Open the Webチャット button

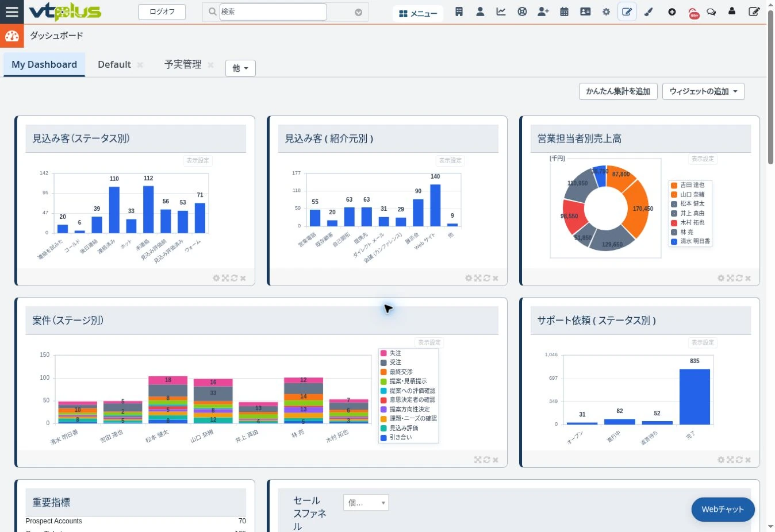(x=723, y=510)
